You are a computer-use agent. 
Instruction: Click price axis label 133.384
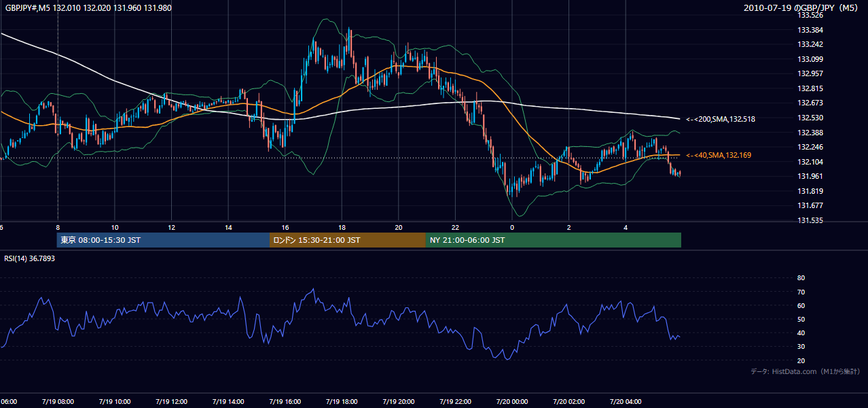[810, 30]
